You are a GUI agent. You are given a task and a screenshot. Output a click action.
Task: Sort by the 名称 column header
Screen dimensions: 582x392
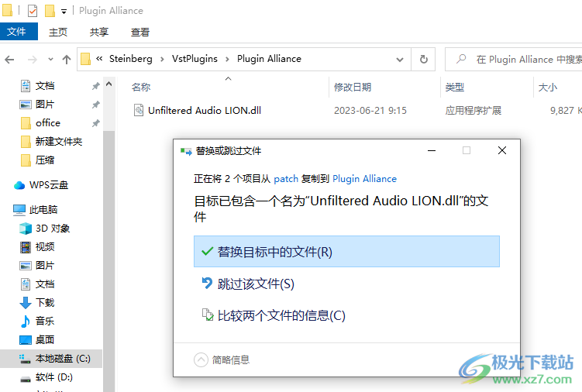tap(141, 88)
